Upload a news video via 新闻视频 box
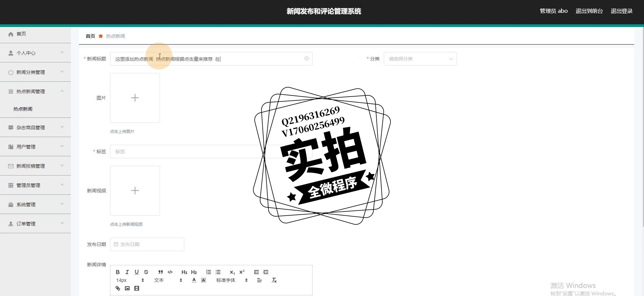Image resolution: width=644 pixels, height=296 pixels. click(x=135, y=191)
